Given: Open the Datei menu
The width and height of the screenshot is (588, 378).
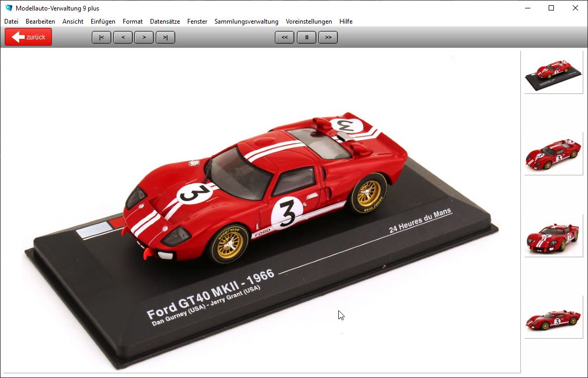Looking at the screenshot, I should (11, 22).
